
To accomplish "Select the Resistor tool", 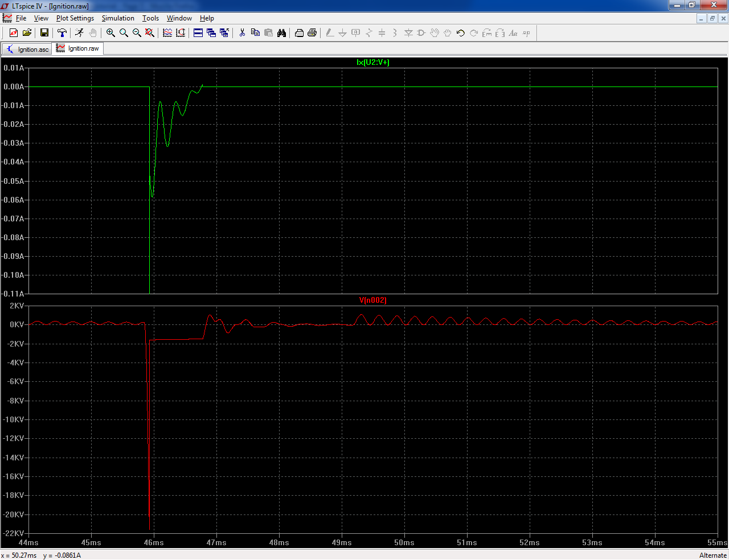I will click(369, 33).
